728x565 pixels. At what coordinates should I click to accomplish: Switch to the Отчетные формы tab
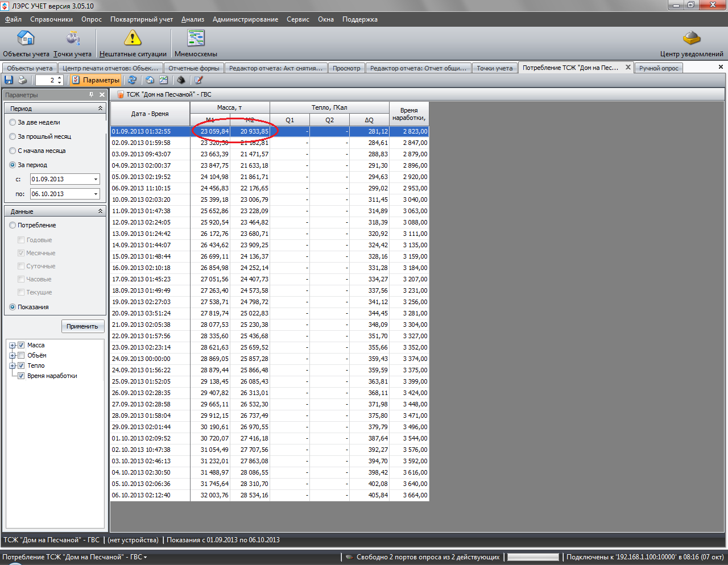194,68
